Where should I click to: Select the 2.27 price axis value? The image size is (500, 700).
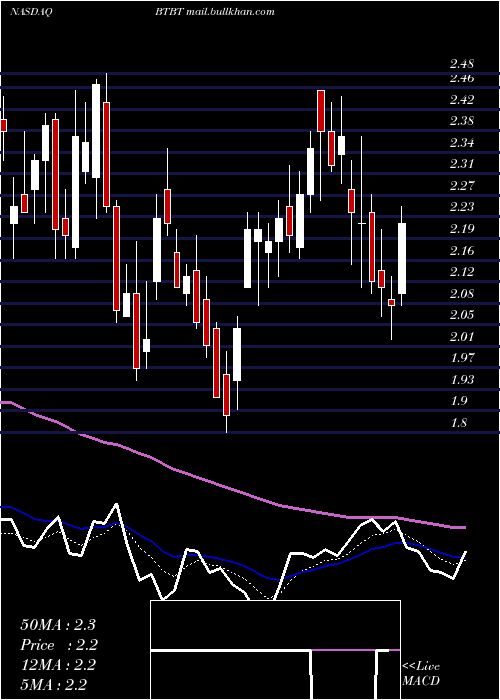coord(461,186)
